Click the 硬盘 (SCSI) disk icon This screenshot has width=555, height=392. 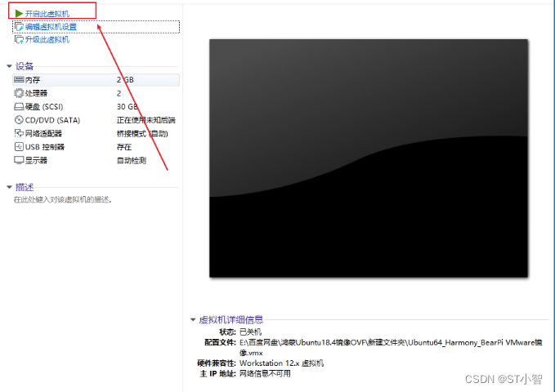point(19,106)
